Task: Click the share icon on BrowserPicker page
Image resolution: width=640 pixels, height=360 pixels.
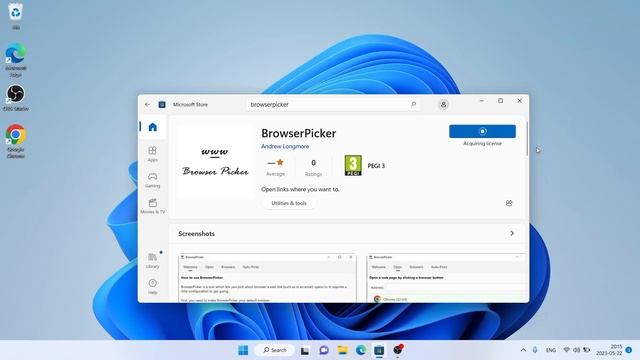Action: coord(509,203)
